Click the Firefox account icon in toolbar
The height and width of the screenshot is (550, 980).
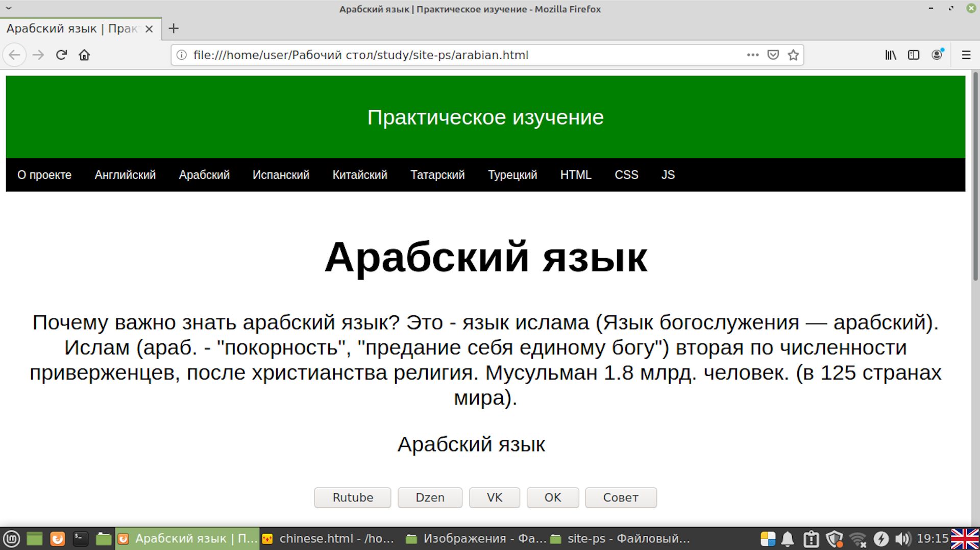coord(937,55)
